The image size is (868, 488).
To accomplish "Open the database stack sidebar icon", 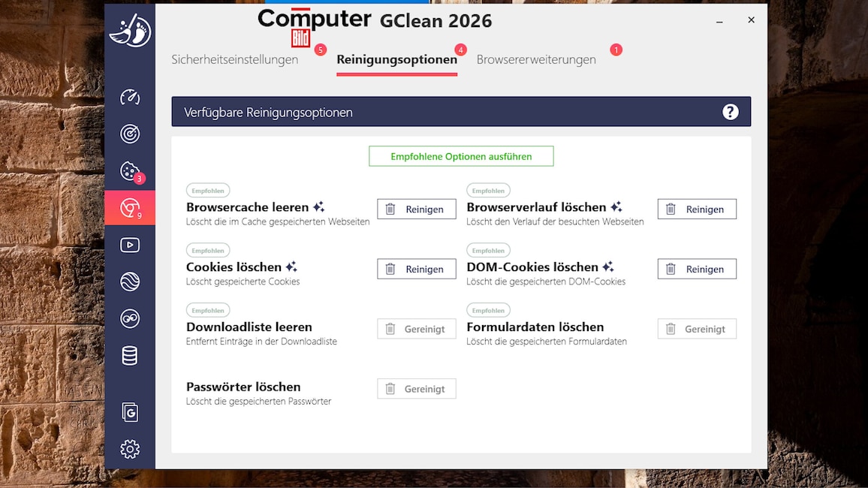I will click(130, 356).
